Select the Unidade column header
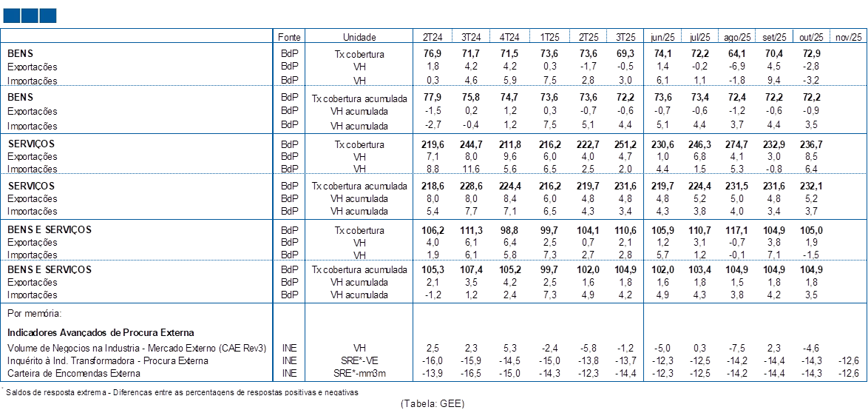 tap(359, 36)
